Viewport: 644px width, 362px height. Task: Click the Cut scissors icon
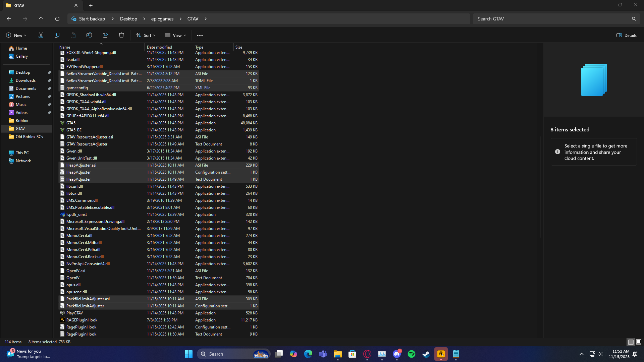click(x=41, y=35)
